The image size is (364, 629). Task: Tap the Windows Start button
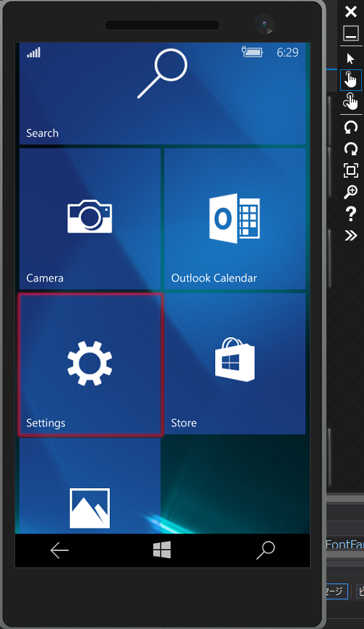pos(162,550)
